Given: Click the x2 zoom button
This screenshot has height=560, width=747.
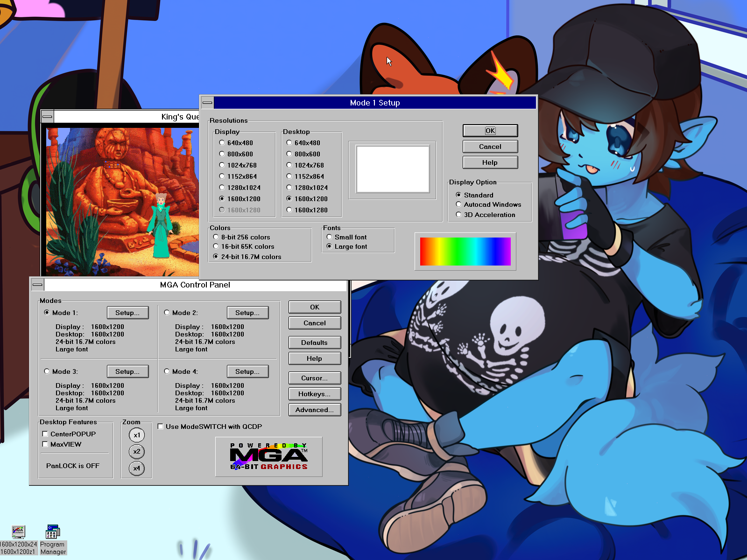Looking at the screenshot, I should click(137, 452).
